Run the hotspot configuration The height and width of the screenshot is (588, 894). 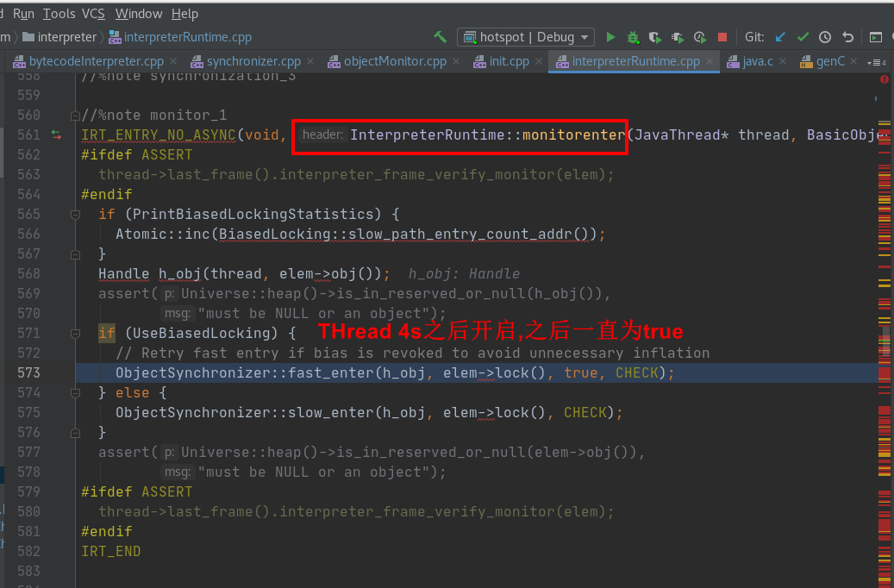(x=610, y=37)
